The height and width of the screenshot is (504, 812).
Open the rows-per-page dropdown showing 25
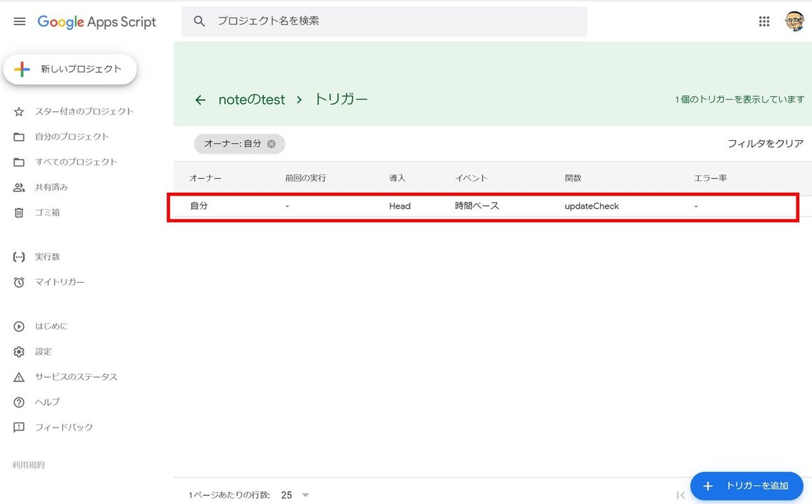(x=294, y=495)
